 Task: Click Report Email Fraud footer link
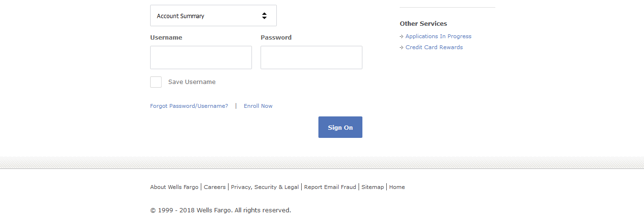tap(330, 187)
